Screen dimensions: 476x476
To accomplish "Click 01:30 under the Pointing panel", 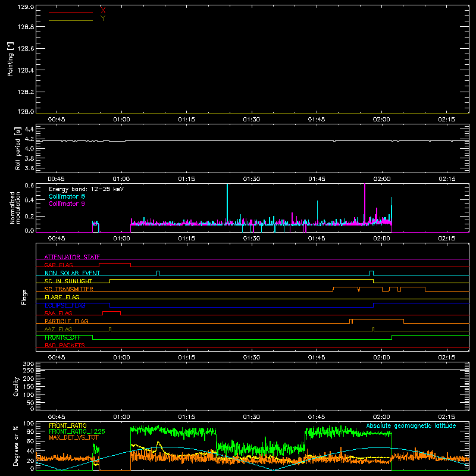I will [251, 120].
